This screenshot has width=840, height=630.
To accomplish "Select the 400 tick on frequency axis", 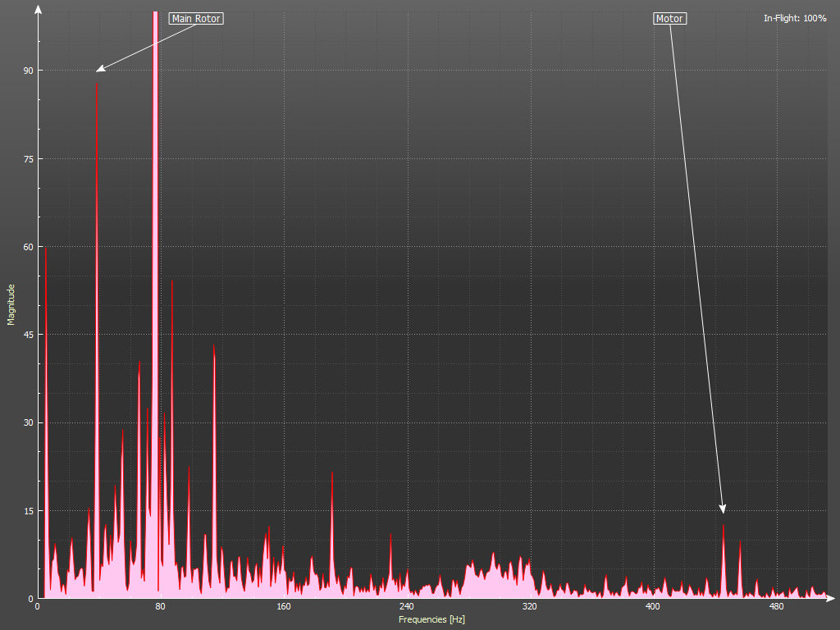I will pyautogui.click(x=653, y=607).
